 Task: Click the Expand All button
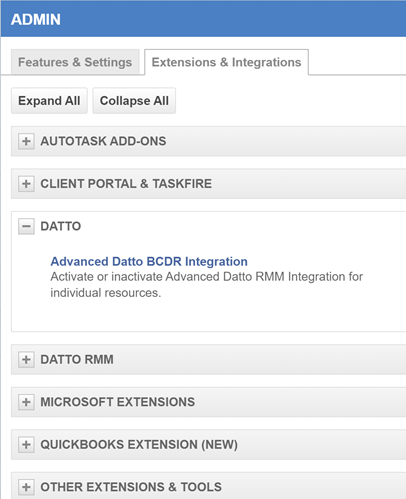49,101
